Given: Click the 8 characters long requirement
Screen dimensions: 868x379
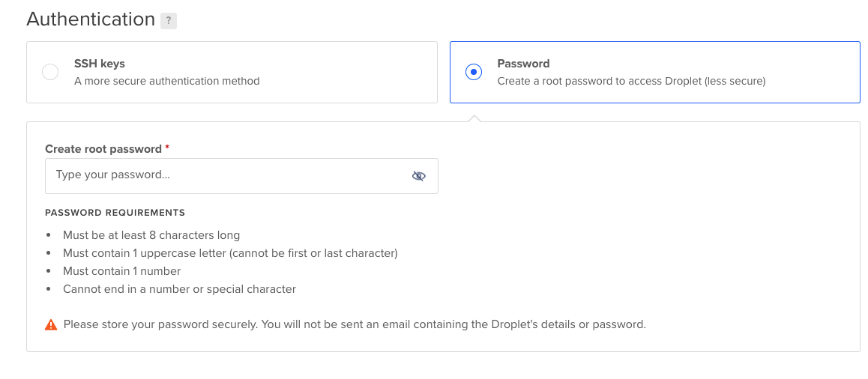Looking at the screenshot, I should click(151, 235).
